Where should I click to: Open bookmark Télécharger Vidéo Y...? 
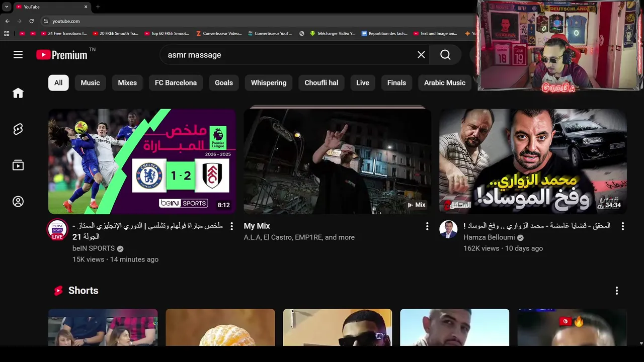pos(333,34)
